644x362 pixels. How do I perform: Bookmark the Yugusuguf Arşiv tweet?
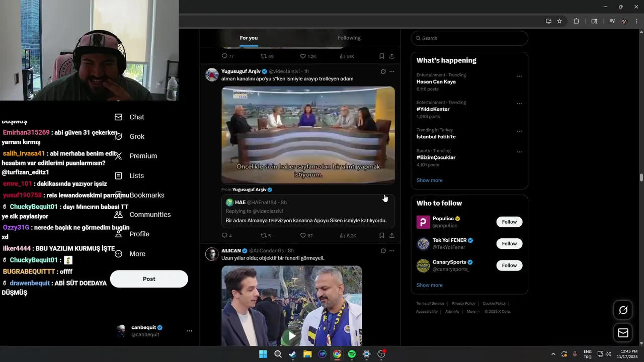(x=382, y=235)
